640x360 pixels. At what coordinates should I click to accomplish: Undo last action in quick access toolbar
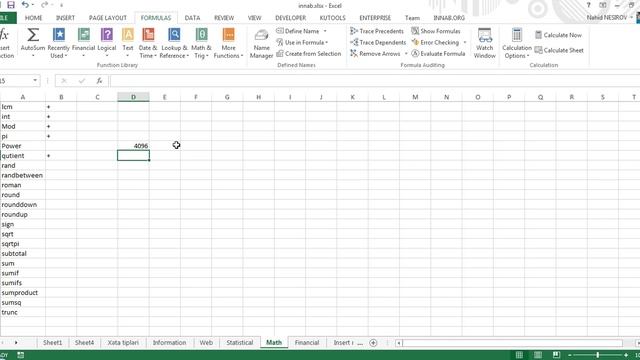coord(25,5)
